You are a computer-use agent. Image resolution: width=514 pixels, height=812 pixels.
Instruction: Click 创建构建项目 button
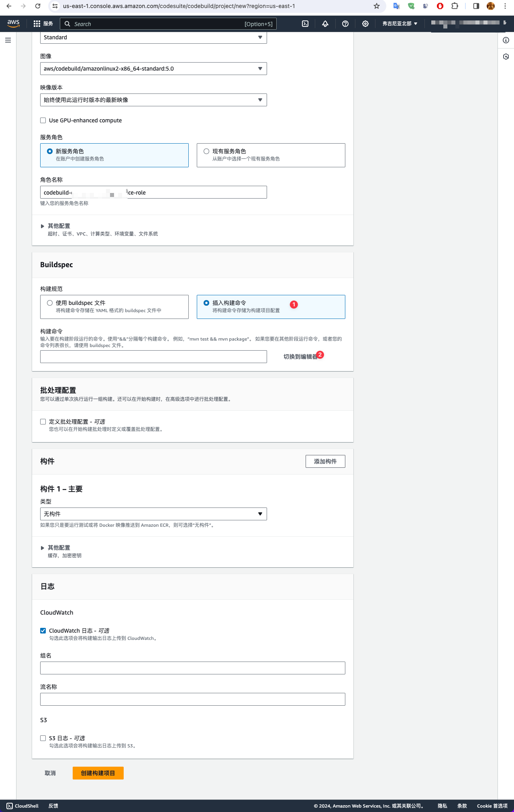point(98,773)
